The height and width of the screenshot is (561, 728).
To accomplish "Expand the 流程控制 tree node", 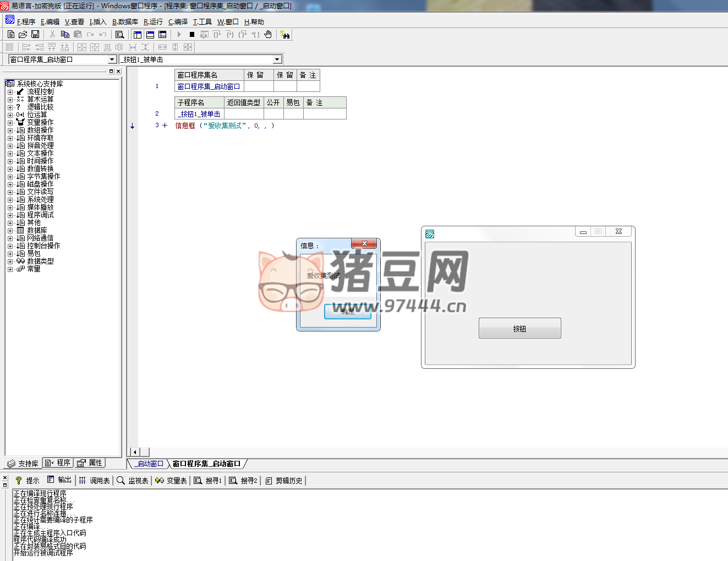I will (10, 92).
